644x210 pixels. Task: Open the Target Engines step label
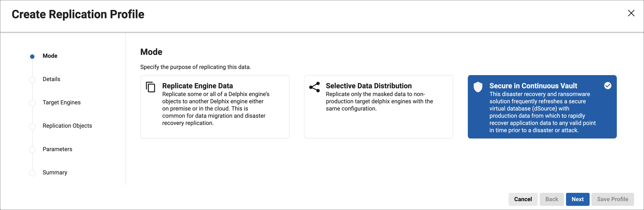(x=61, y=103)
